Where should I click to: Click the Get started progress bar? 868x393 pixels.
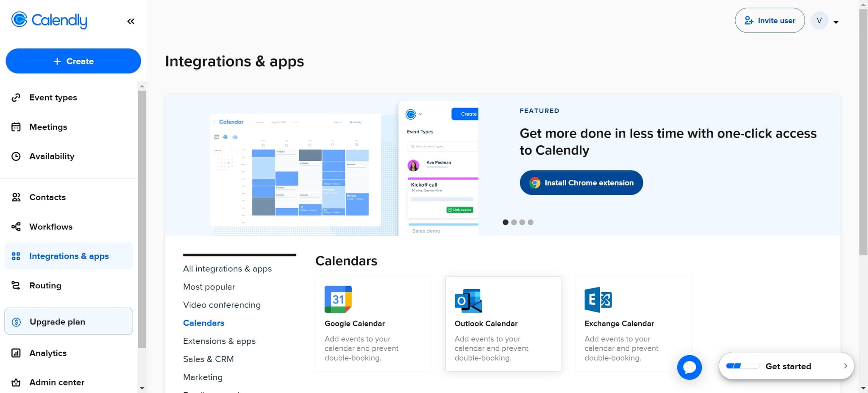click(x=742, y=365)
